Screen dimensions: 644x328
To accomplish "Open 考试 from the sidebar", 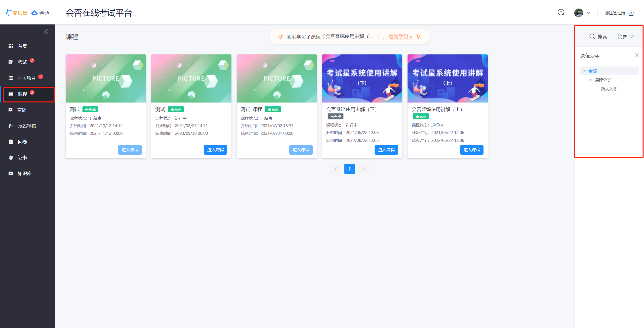I will pos(22,62).
